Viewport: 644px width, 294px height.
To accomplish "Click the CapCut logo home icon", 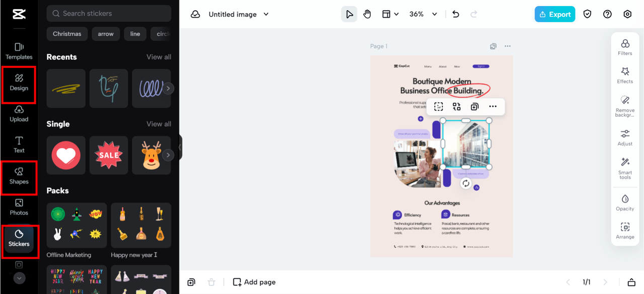I will (19, 14).
